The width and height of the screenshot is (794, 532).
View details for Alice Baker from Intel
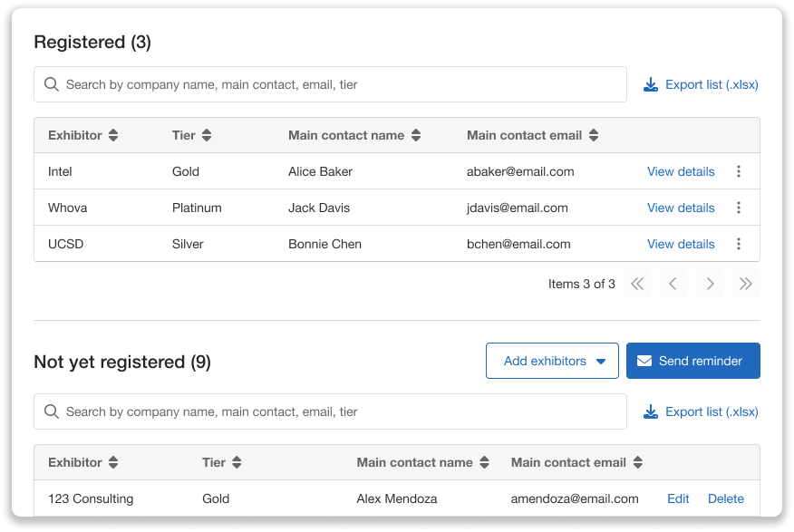681,171
